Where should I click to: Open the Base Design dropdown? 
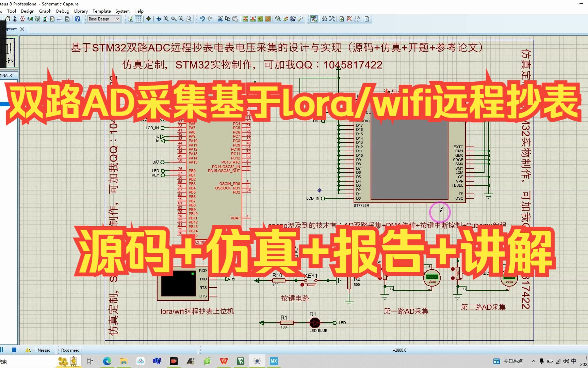click(103, 19)
